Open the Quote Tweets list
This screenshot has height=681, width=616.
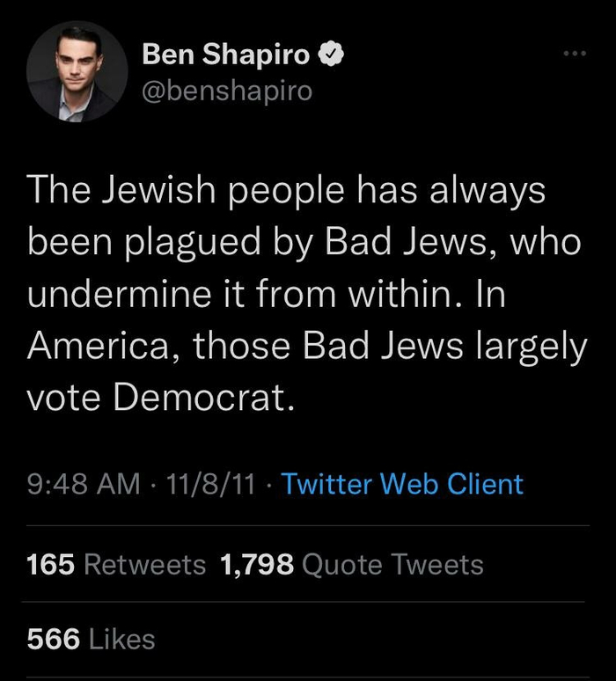[392, 564]
